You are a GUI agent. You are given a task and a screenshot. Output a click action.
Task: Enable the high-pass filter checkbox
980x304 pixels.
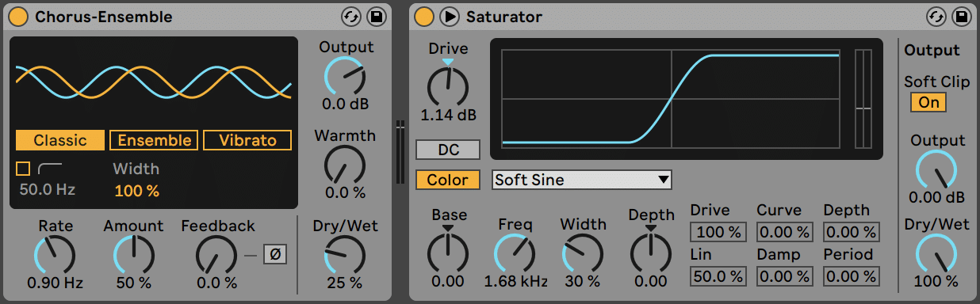(22, 169)
